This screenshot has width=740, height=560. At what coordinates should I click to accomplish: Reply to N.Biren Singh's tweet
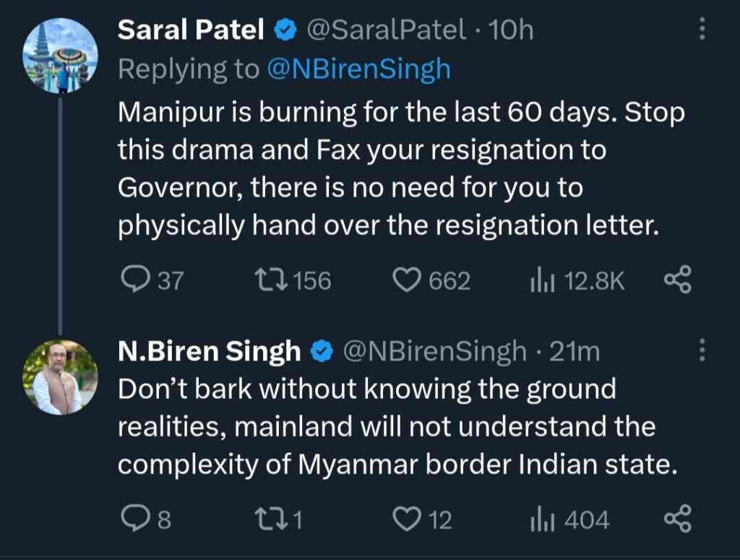point(134,520)
